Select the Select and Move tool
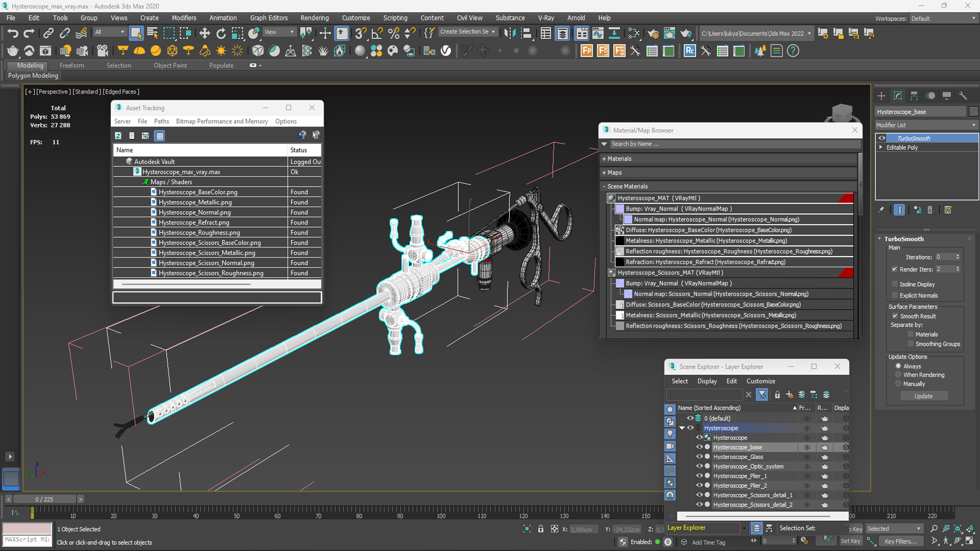The height and width of the screenshot is (551, 980). tap(205, 33)
